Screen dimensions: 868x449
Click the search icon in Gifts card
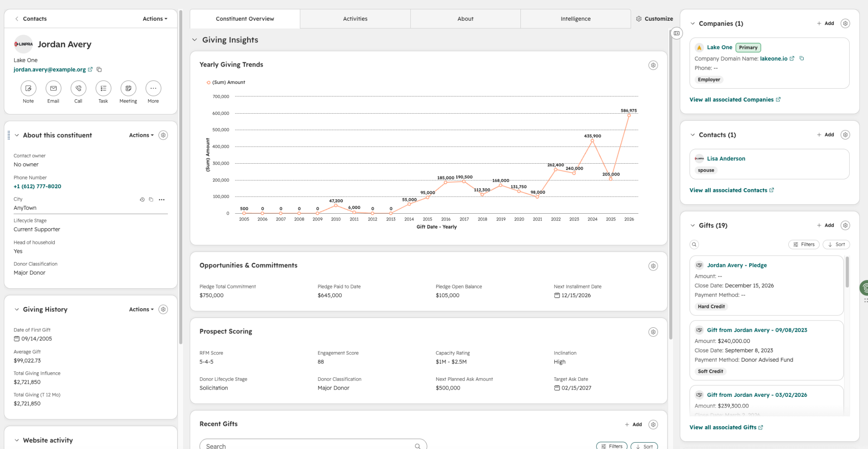[x=694, y=245]
